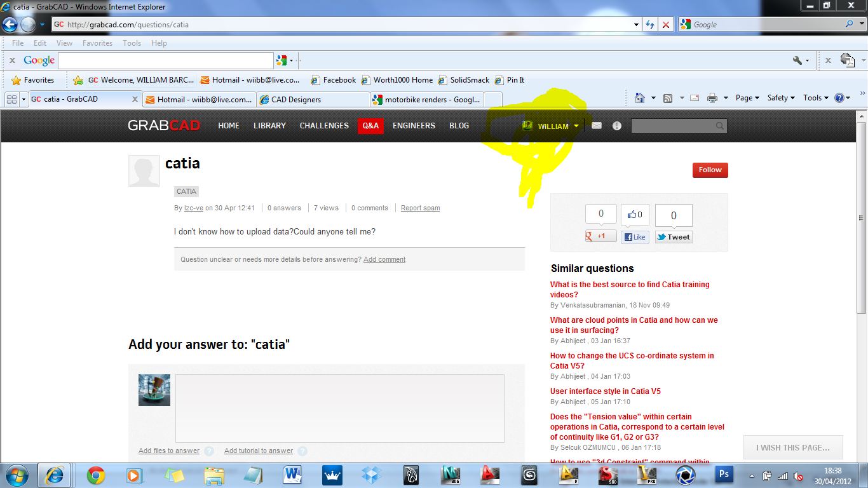Click the Google +1 button
Image resolution: width=868 pixels, height=488 pixels.
[600, 236]
